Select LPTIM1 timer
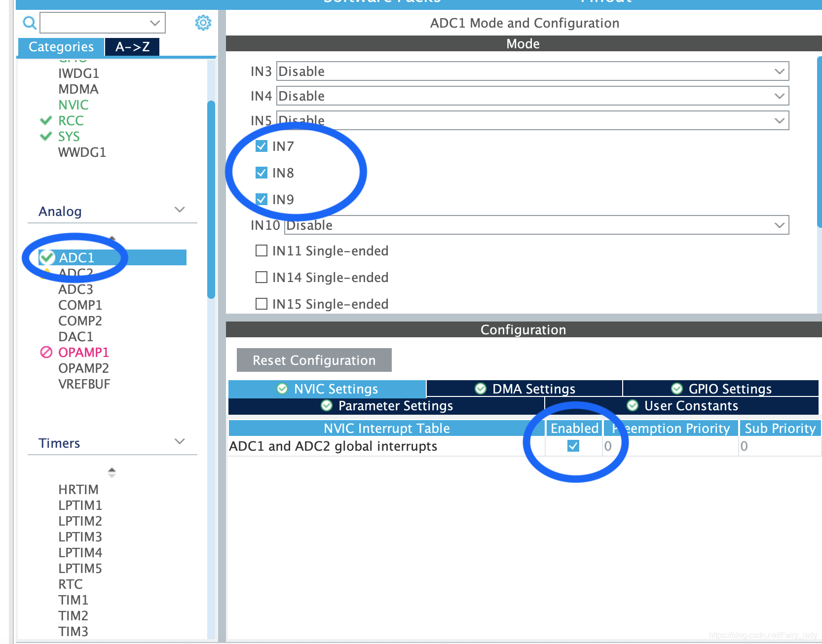The width and height of the screenshot is (822, 644). pos(80,505)
